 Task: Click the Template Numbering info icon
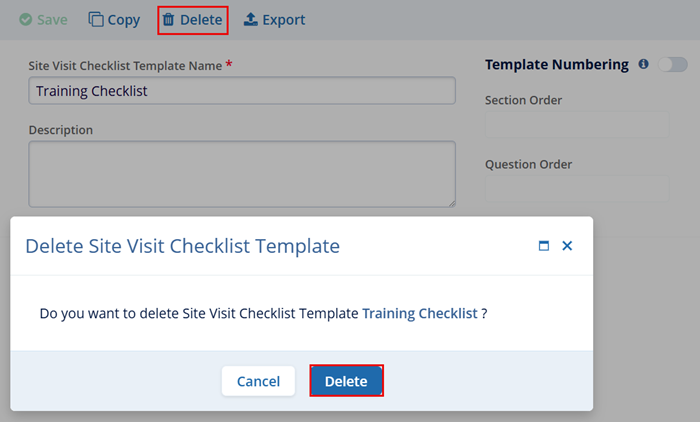point(643,64)
